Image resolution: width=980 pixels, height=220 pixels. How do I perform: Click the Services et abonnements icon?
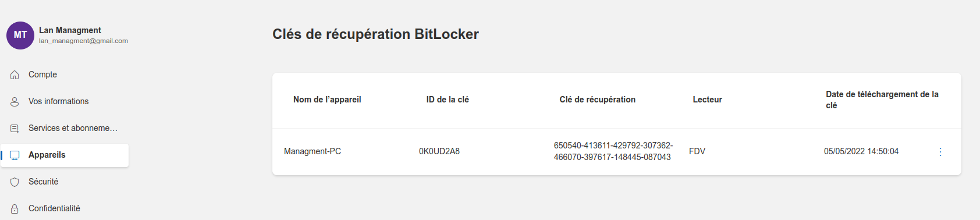(x=15, y=128)
